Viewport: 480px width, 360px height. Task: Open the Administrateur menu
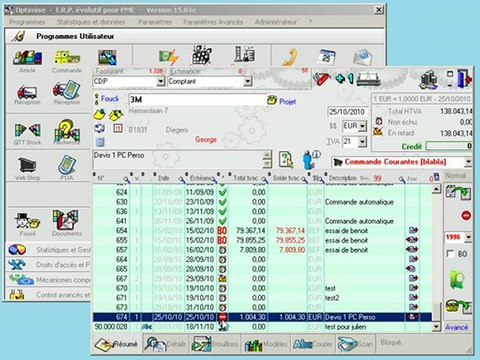pyautogui.click(x=275, y=22)
